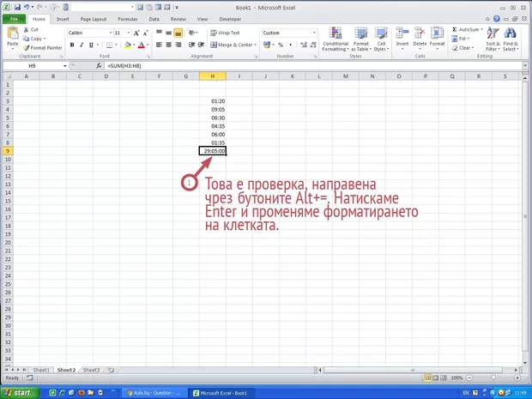532x399 pixels.
Task: Open the Fill Color dropdown arrow
Action: click(x=134, y=45)
